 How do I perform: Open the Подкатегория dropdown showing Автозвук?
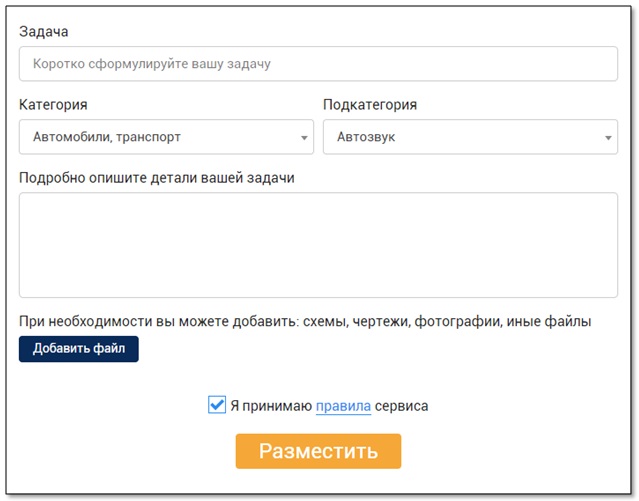(x=469, y=137)
